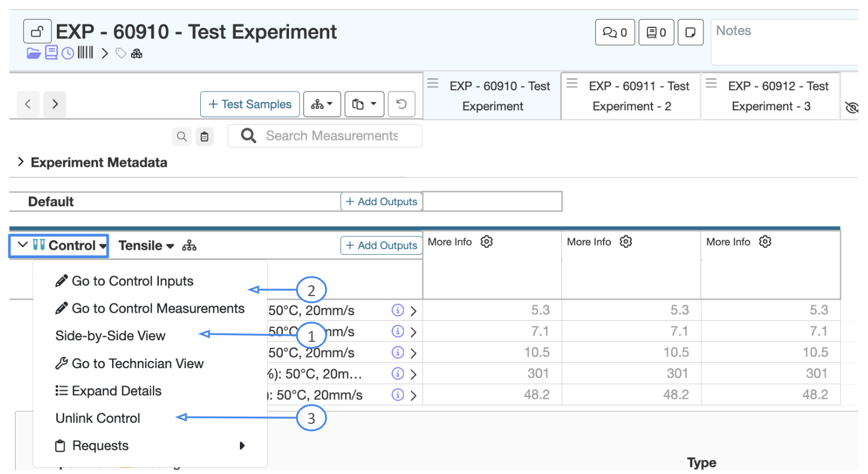The width and height of the screenshot is (868, 474).
Task: Expand the chevron on the 301 row
Action: tap(413, 375)
